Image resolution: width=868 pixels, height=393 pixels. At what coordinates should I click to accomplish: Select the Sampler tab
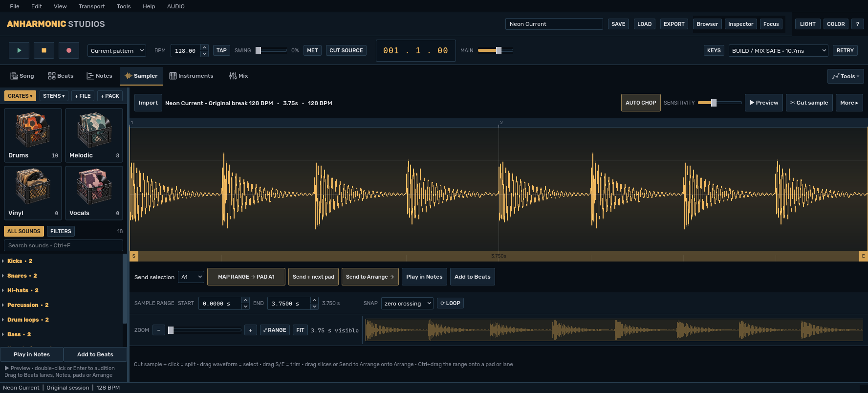pos(141,76)
